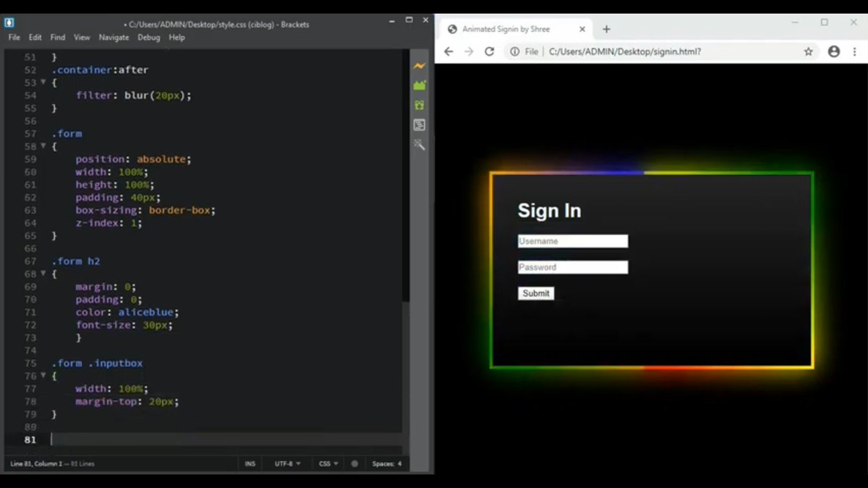Toggle the INS insert-mode indicator

250,463
